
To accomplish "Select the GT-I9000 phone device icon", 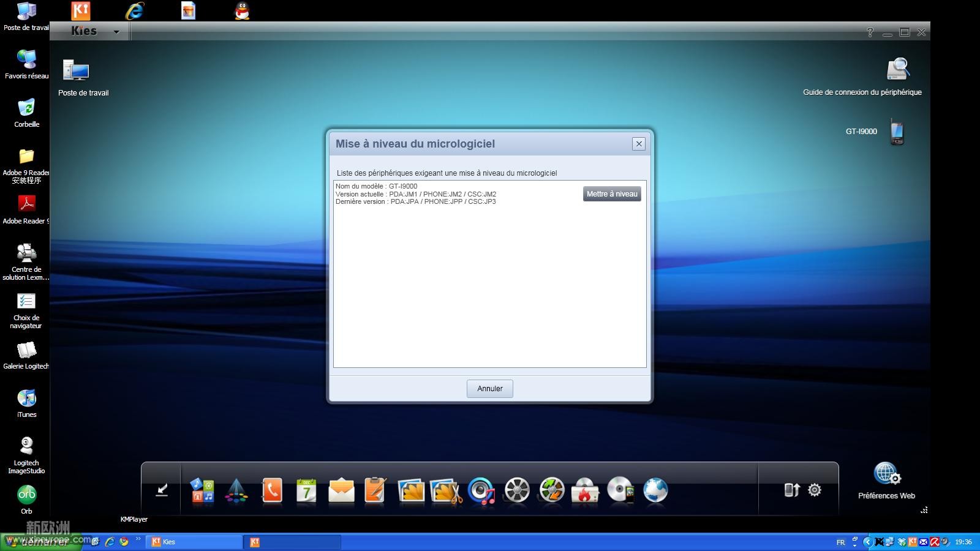I will click(x=897, y=132).
